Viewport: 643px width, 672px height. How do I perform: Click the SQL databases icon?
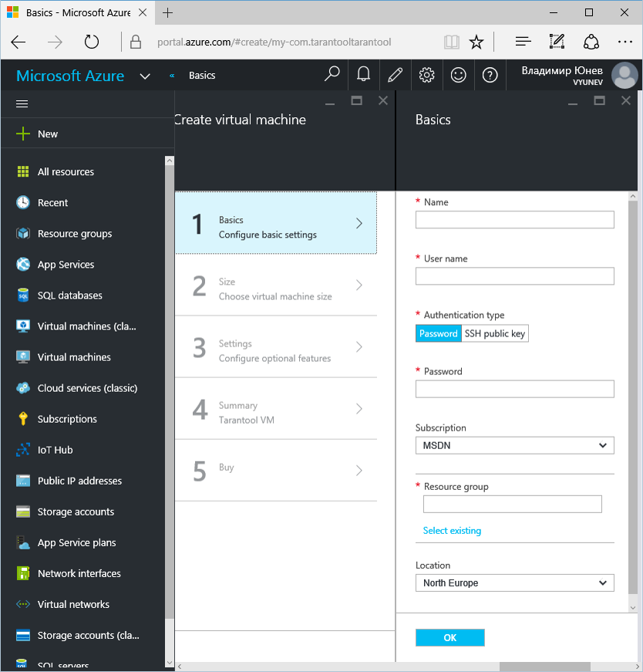point(22,295)
